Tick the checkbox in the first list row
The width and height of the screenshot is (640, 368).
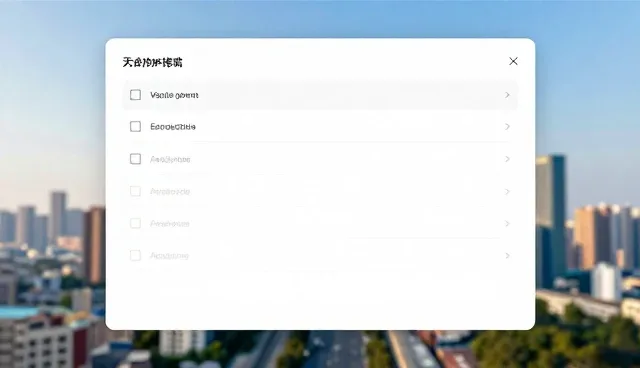click(x=136, y=95)
